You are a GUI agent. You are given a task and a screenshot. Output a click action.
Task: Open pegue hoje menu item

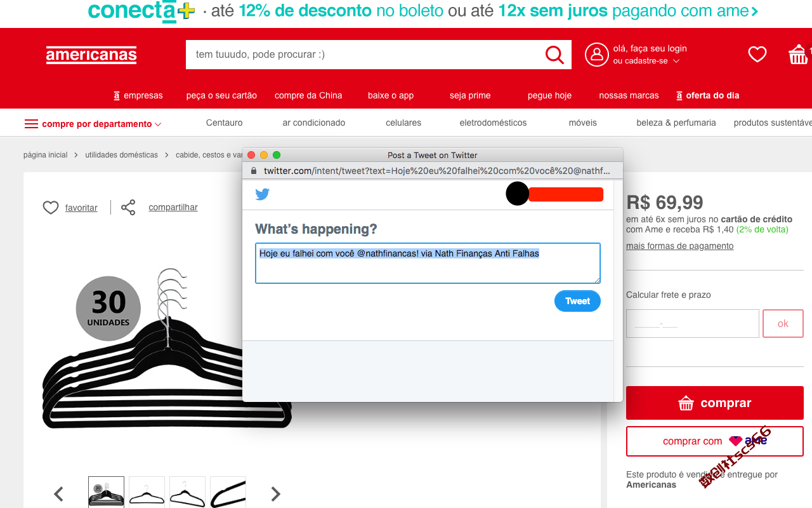coord(549,95)
